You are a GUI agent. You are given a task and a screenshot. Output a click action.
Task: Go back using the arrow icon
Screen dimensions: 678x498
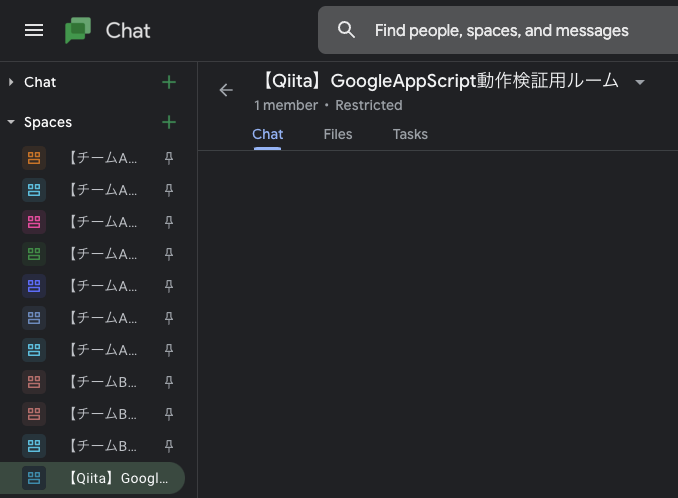(x=226, y=90)
